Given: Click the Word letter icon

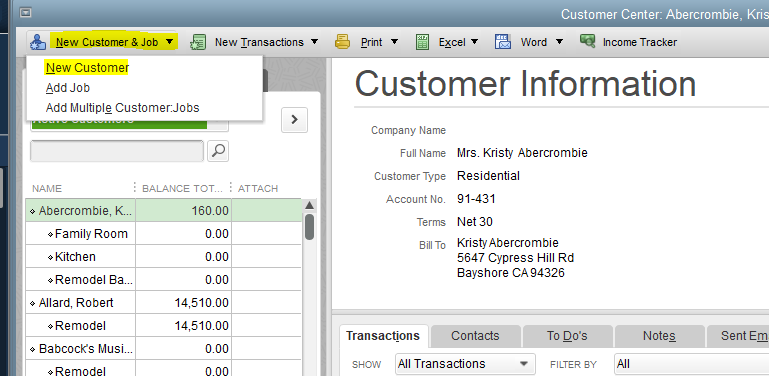Looking at the screenshot, I should [x=503, y=42].
